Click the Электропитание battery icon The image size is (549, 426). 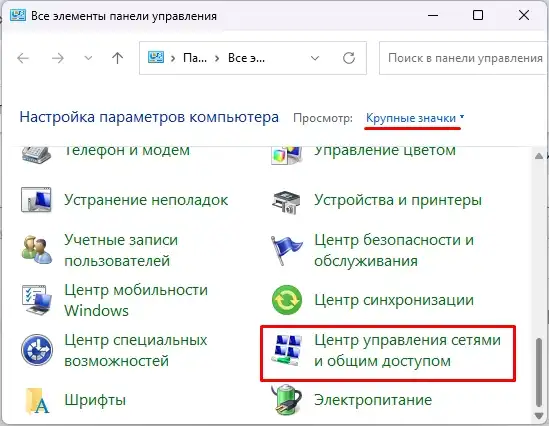point(286,400)
